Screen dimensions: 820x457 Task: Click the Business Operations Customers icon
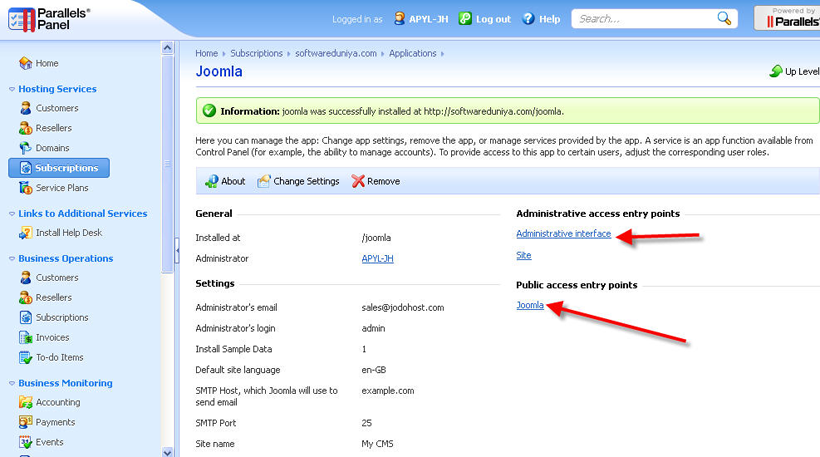point(25,278)
